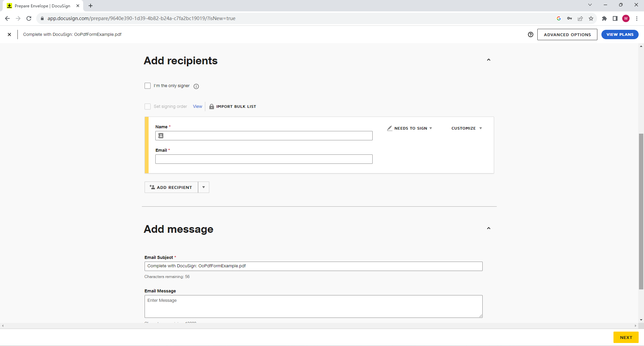
Task: Open the help question mark icon
Action: coord(531,34)
